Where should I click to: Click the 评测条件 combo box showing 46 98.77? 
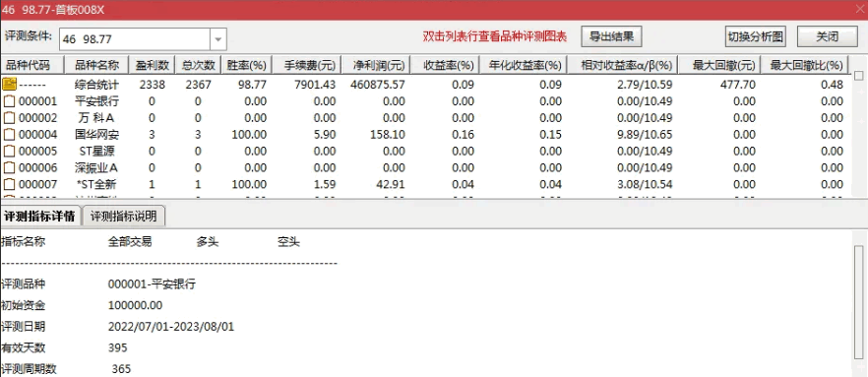point(143,39)
